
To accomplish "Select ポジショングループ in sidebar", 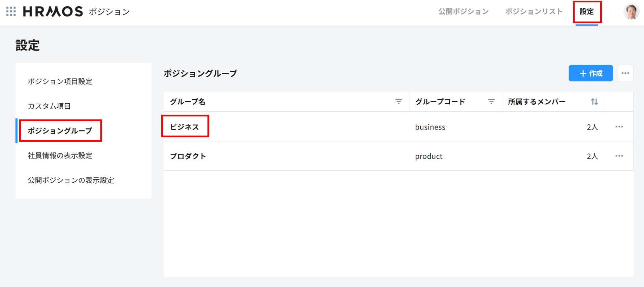I will pos(60,131).
